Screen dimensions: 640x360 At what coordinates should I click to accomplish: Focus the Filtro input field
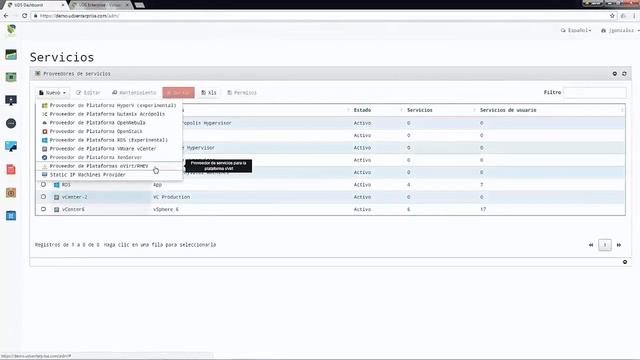(595, 93)
